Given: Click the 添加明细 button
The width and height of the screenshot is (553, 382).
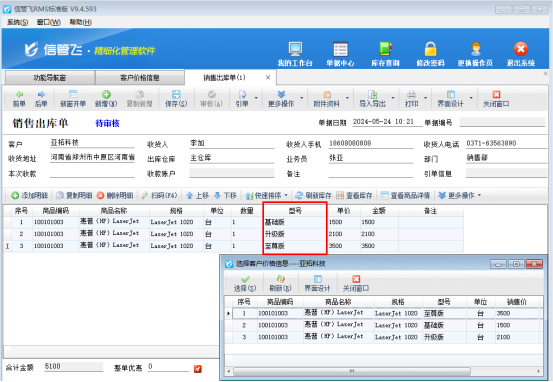Looking at the screenshot, I should click(x=29, y=195).
